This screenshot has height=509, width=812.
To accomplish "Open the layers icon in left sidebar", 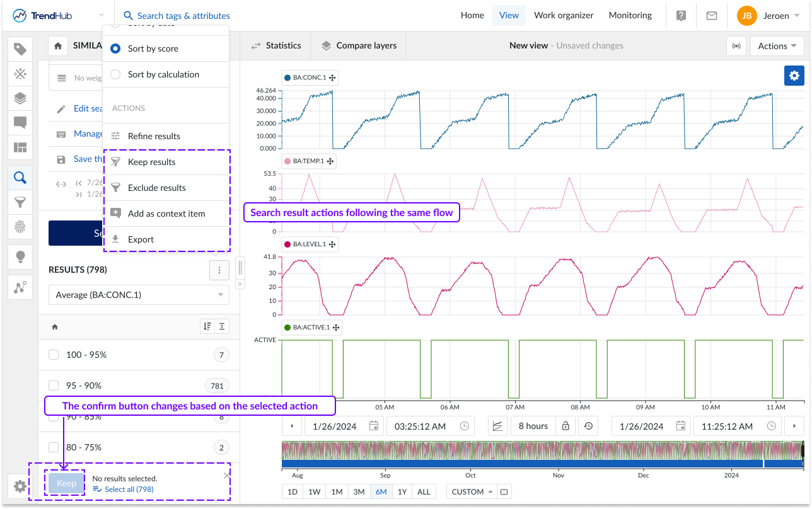I will 20,98.
